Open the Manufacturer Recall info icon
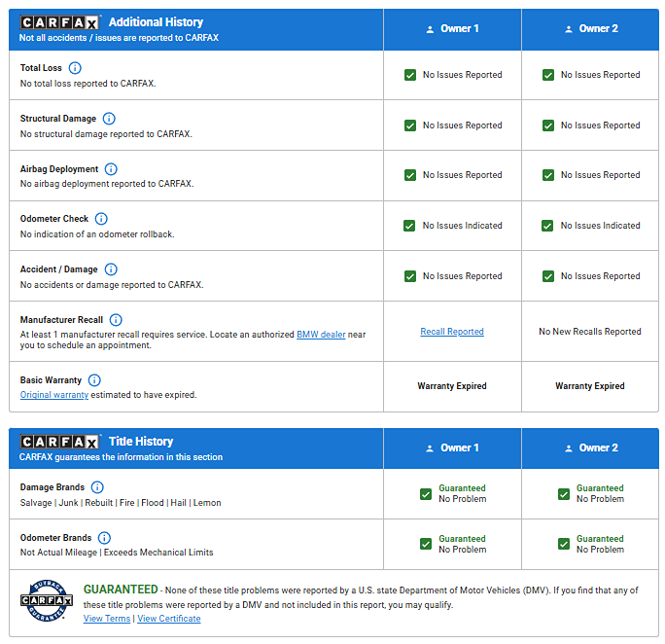The image size is (665, 644). tap(116, 319)
